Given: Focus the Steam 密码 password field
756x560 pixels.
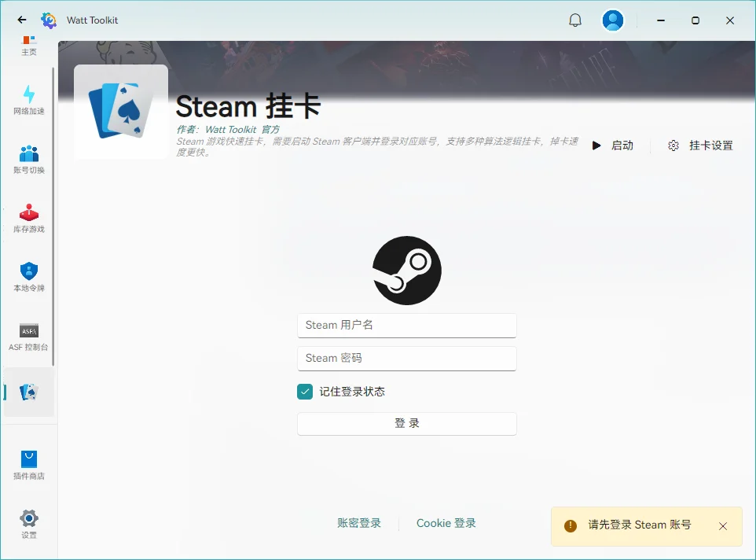Looking at the screenshot, I should click(407, 359).
